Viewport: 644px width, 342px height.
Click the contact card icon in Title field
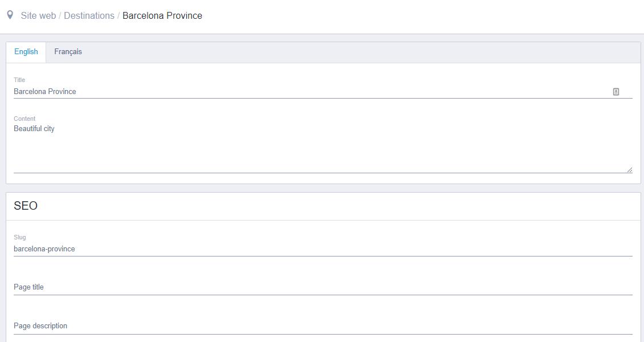tap(616, 92)
